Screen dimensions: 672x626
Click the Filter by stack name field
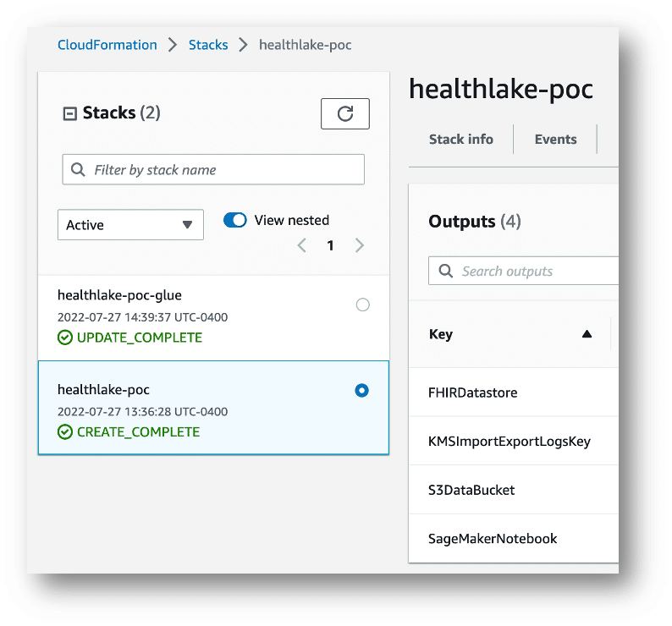click(220, 170)
